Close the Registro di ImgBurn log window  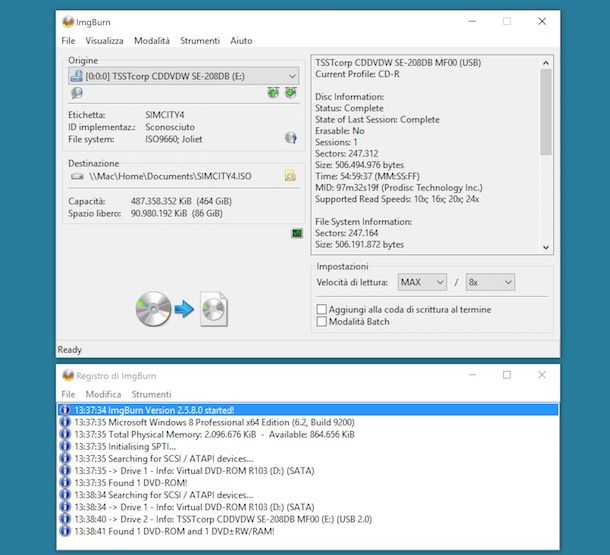click(542, 375)
